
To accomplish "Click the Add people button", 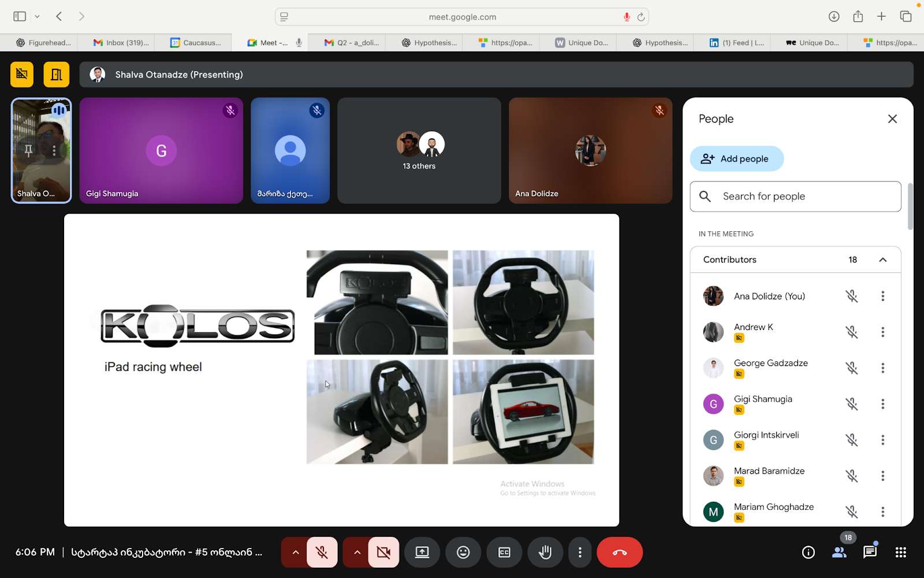I will pos(736,159).
